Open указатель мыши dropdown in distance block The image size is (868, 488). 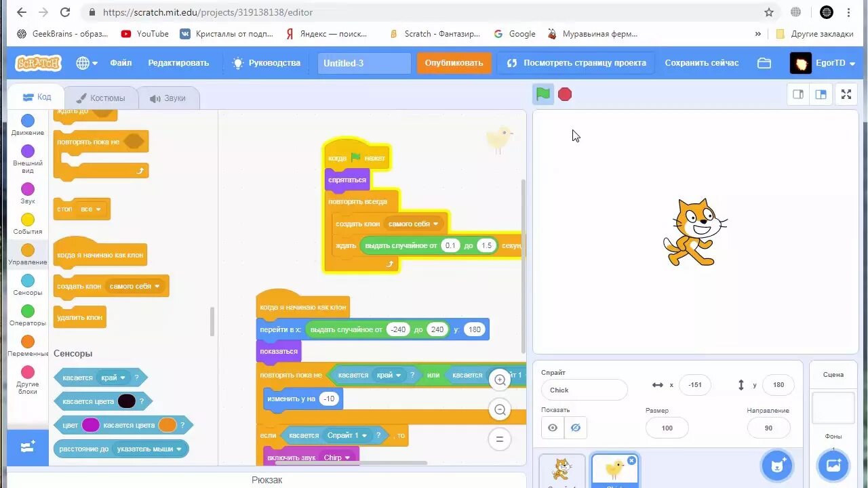tap(149, 449)
